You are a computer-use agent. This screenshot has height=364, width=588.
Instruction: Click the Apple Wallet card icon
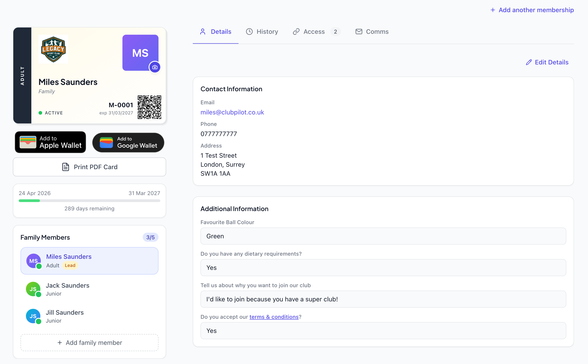pyautogui.click(x=28, y=142)
